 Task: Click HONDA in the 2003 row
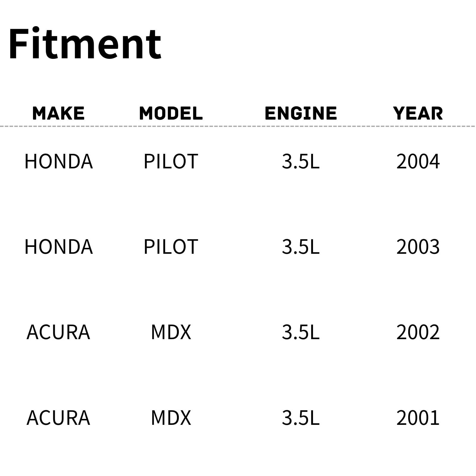pos(59,247)
